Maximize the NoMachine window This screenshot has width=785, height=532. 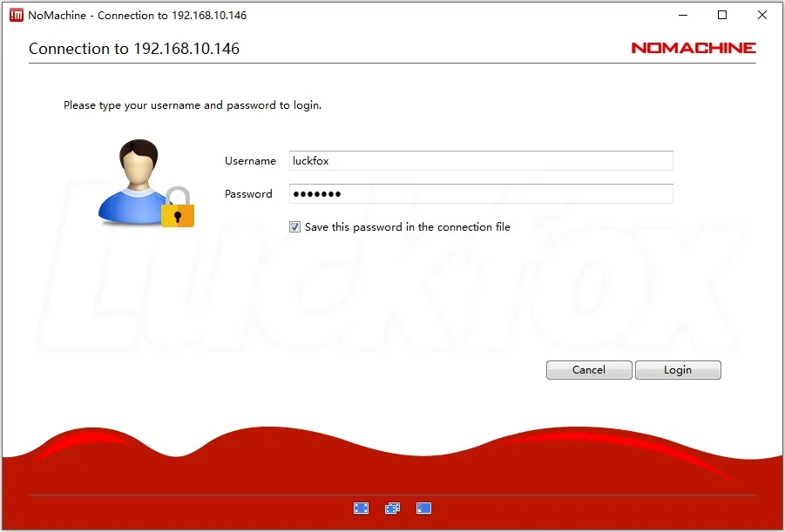(722, 15)
